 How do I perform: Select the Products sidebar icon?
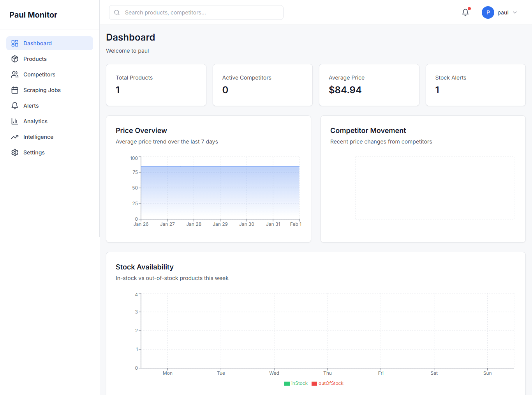coord(15,58)
